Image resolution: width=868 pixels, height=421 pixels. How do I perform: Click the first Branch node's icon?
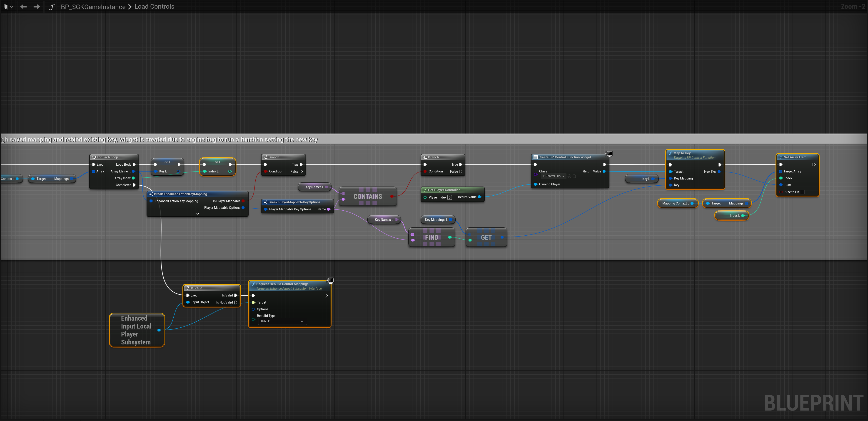click(266, 157)
